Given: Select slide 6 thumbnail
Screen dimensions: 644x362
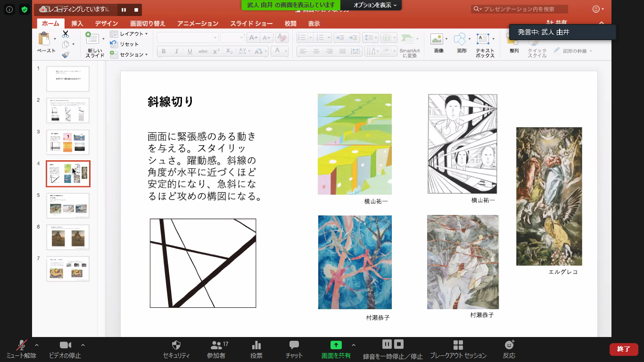Looking at the screenshot, I should (68, 237).
